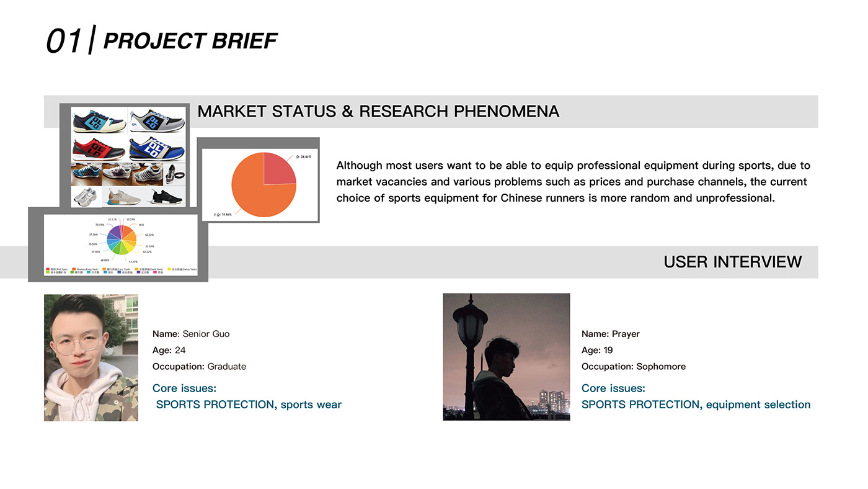Click the USER INTERVIEW heading
The height and width of the screenshot is (489, 868).
pos(732,262)
